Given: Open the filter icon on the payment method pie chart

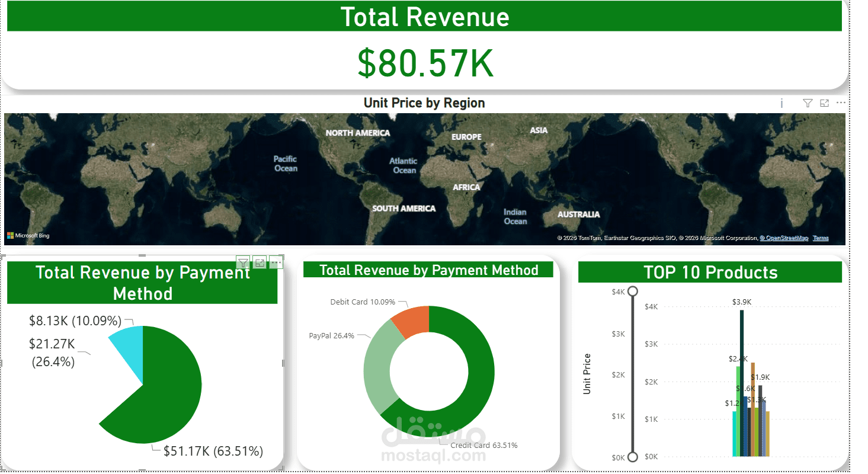Looking at the screenshot, I should coord(243,262).
